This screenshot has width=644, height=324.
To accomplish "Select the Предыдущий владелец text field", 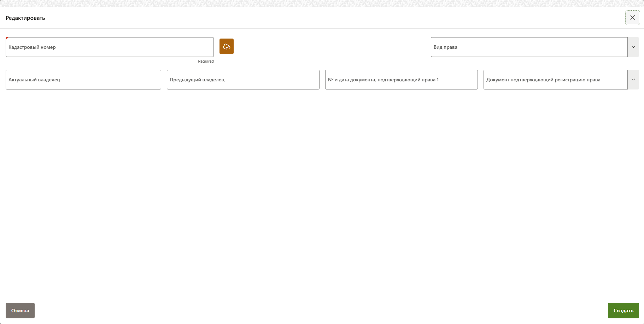I will [243, 80].
